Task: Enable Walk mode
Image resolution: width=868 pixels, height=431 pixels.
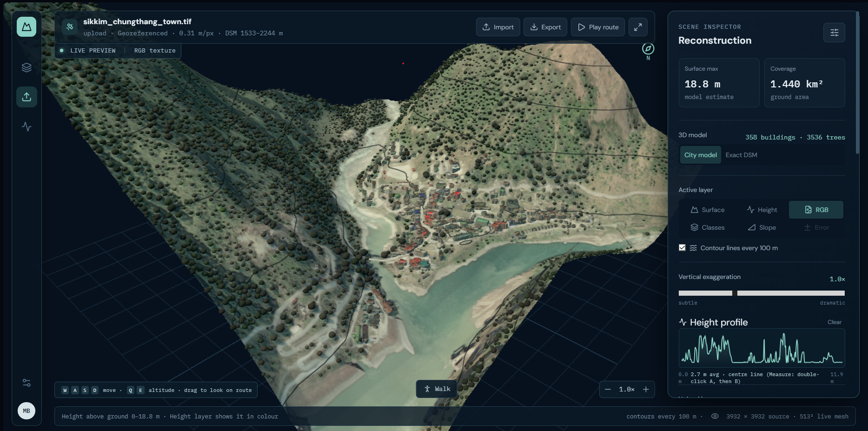Action: point(437,389)
